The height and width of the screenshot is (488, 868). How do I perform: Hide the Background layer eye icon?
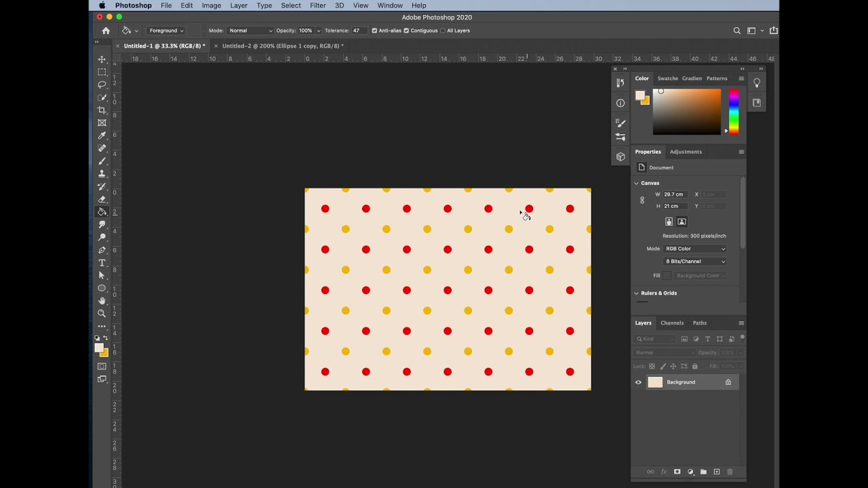pos(638,382)
